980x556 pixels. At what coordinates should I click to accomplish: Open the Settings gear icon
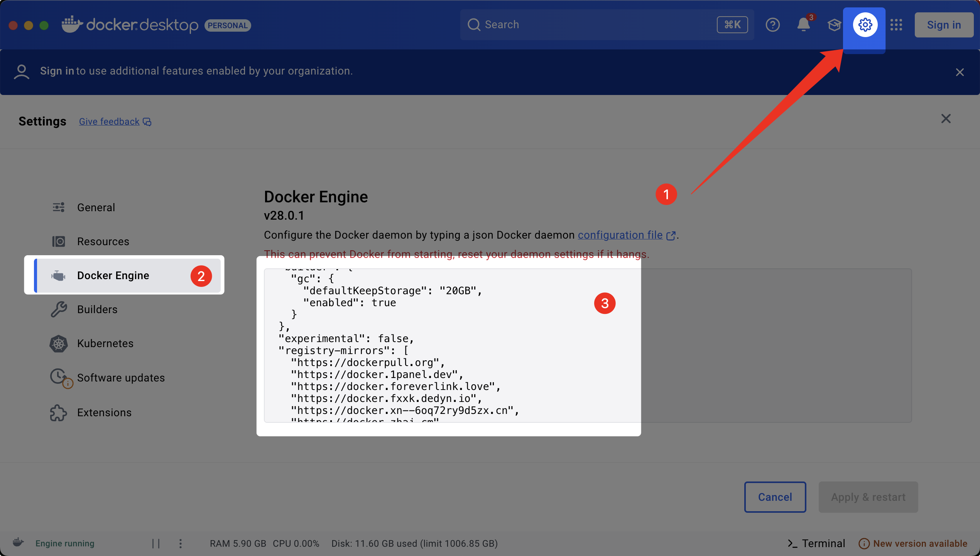865,25
